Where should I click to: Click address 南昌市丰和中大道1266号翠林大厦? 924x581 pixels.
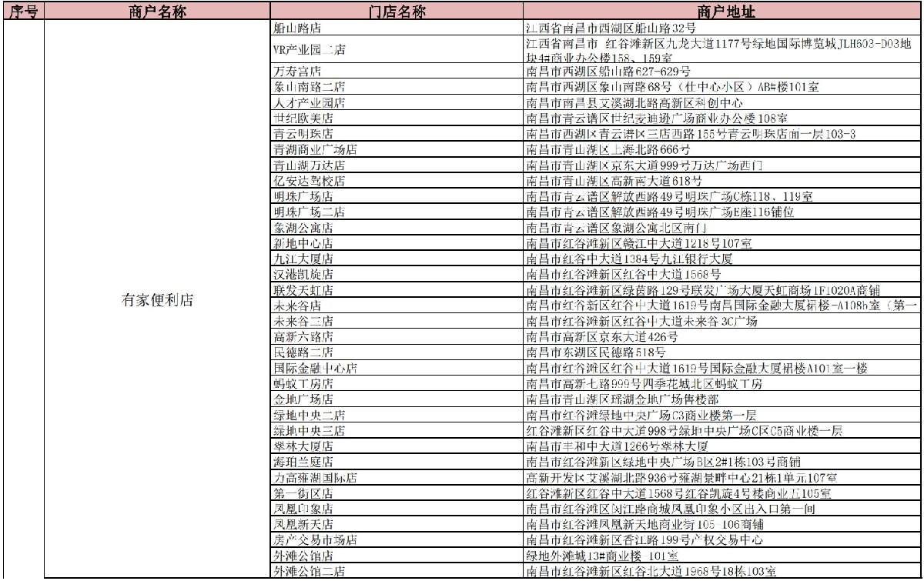point(617,446)
